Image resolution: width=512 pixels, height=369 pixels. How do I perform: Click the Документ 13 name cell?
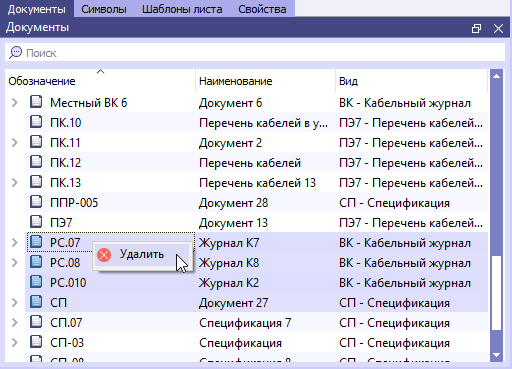[x=234, y=223]
